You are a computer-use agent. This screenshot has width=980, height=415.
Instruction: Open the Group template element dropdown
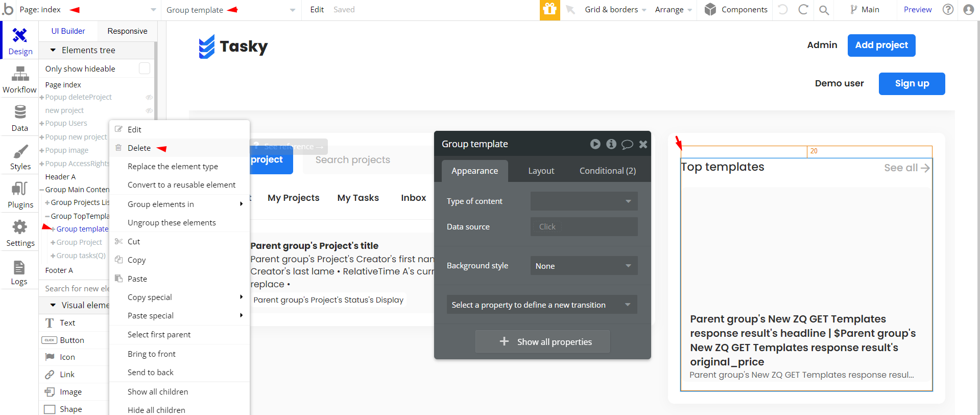point(230,10)
